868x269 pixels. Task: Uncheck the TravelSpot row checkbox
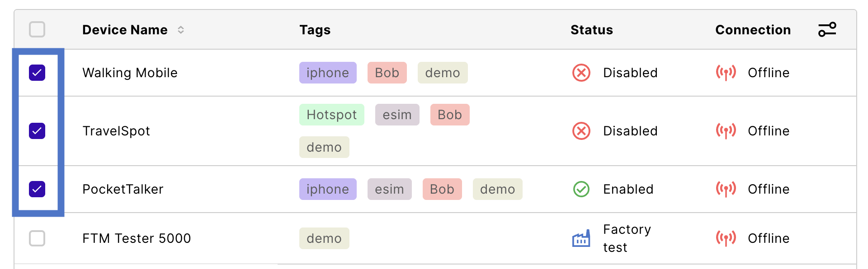pyautogui.click(x=37, y=131)
